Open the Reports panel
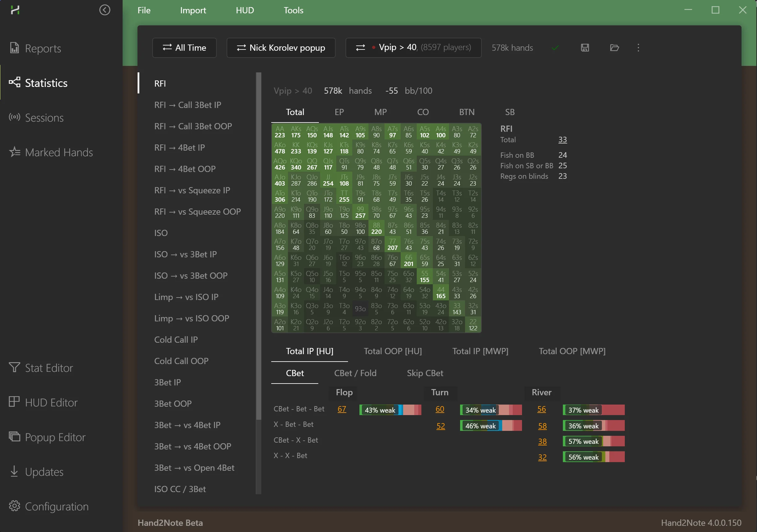Image resolution: width=757 pixels, height=532 pixels. pyautogui.click(x=43, y=49)
